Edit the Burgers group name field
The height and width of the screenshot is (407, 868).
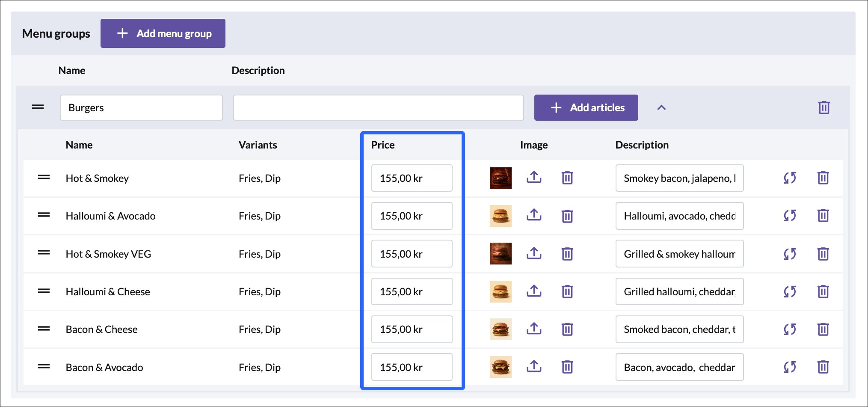pos(141,107)
